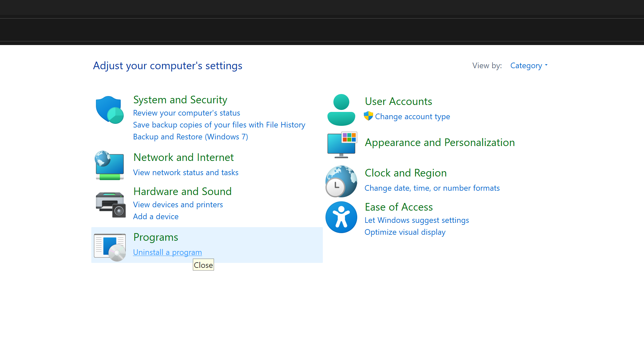Click the System and Security shield icon

[x=109, y=110]
